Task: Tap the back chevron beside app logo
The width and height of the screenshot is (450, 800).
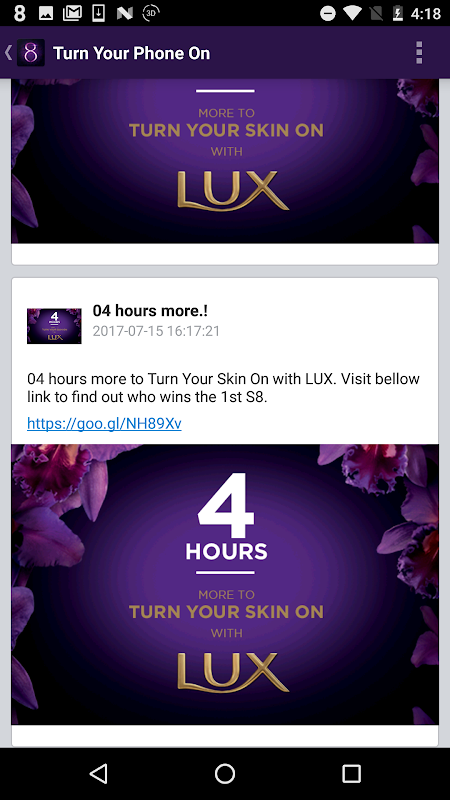Action: click(8, 53)
